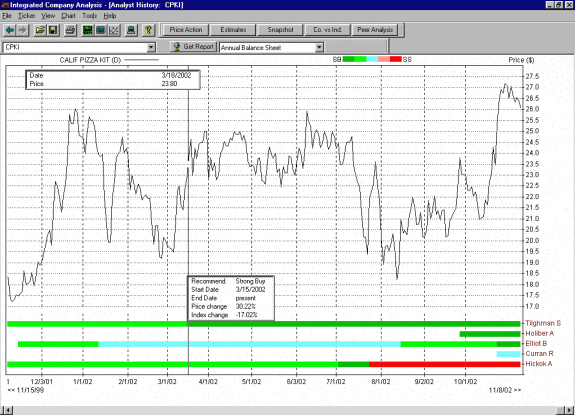The width and height of the screenshot is (575, 415).
Task: Click the Estimates button
Action: click(x=233, y=30)
